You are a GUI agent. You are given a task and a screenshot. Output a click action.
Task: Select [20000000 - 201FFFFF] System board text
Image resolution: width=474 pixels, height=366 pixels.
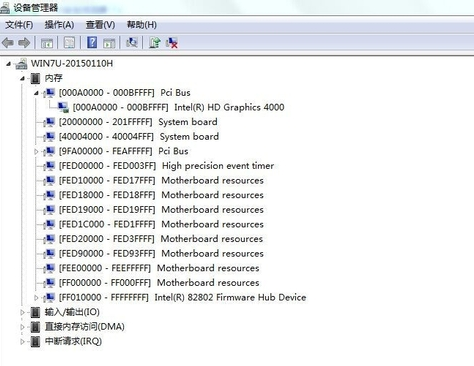pos(138,122)
